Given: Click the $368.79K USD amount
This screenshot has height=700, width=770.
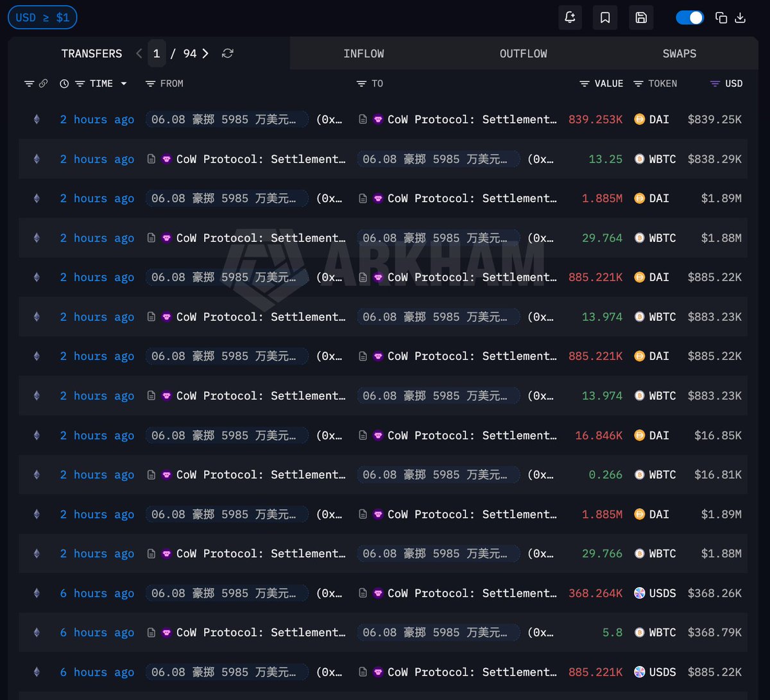Looking at the screenshot, I should (715, 633).
